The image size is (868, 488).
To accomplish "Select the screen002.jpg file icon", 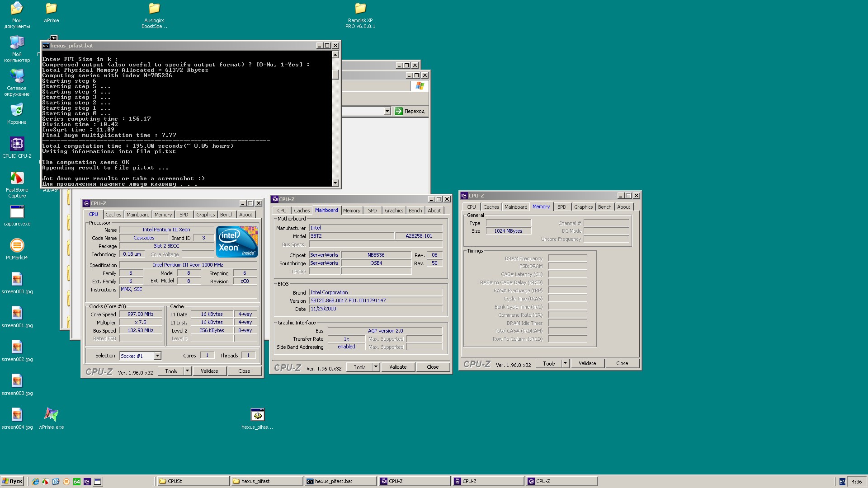I will 17,351.
